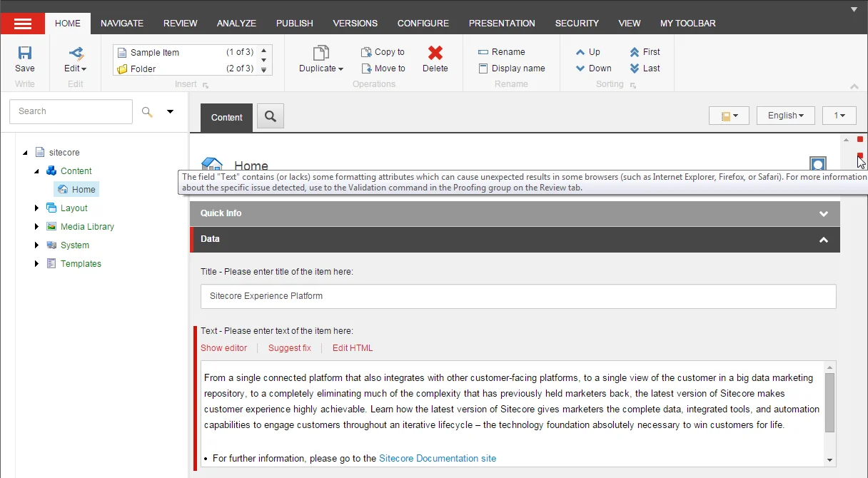Move item First in sorting
Screen dimensions: 868x478
645,52
